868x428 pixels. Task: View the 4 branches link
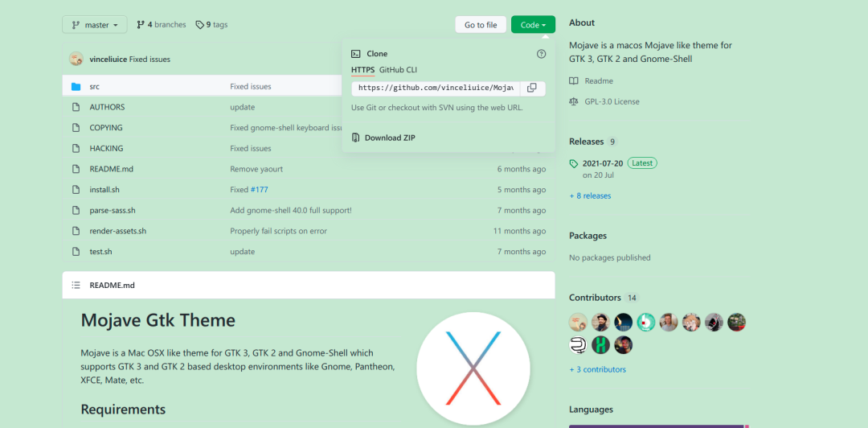161,25
